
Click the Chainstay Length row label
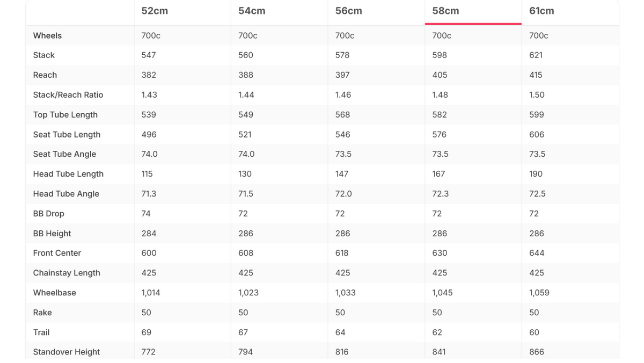tap(67, 273)
